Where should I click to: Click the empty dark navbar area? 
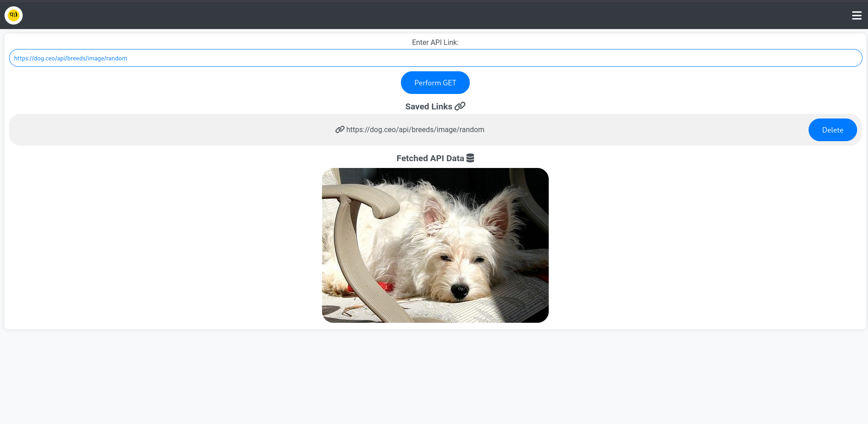(408, 15)
